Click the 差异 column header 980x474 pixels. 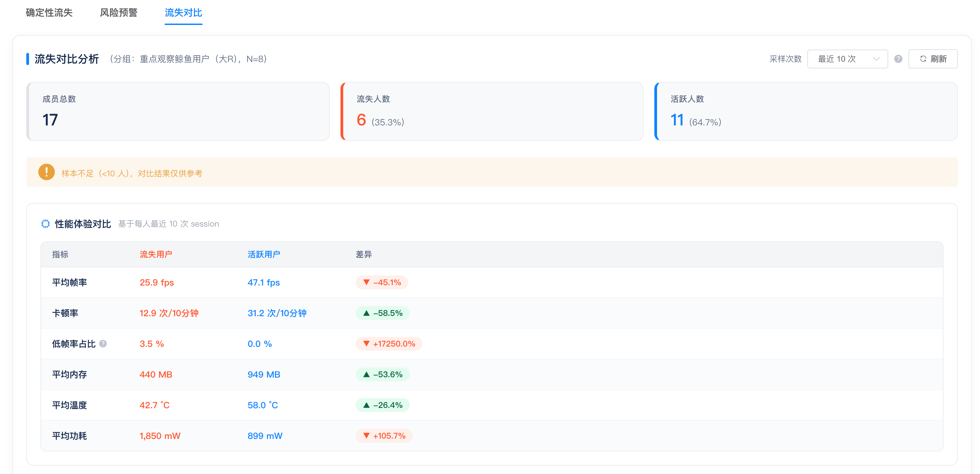tap(364, 254)
